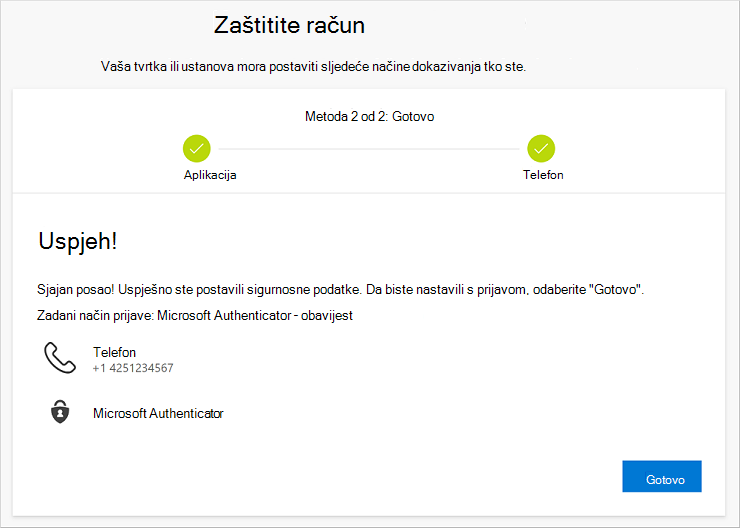Click the Gotovo button
Image resolution: width=740 pixels, height=528 pixels.
(662, 476)
